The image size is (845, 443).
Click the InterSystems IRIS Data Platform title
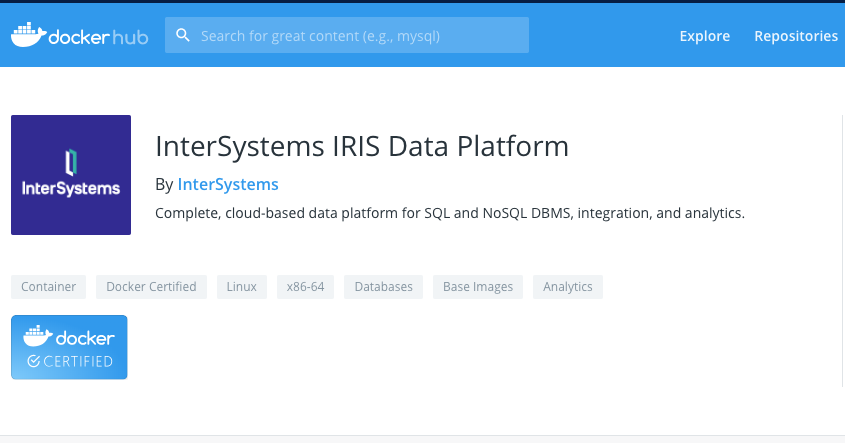[362, 147]
